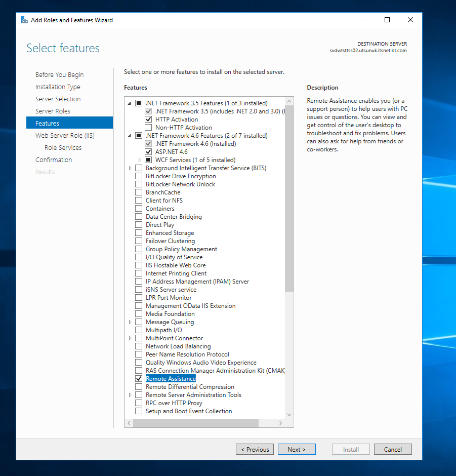Viewport: 456px width, 476px height.
Task: Click the wizard title bar app icon
Action: pos(24,20)
